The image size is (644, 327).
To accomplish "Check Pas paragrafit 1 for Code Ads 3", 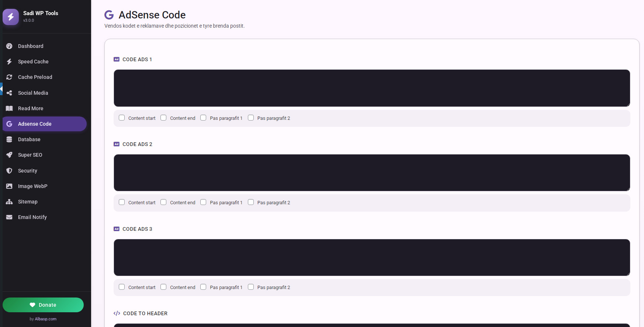I will click(x=203, y=287).
